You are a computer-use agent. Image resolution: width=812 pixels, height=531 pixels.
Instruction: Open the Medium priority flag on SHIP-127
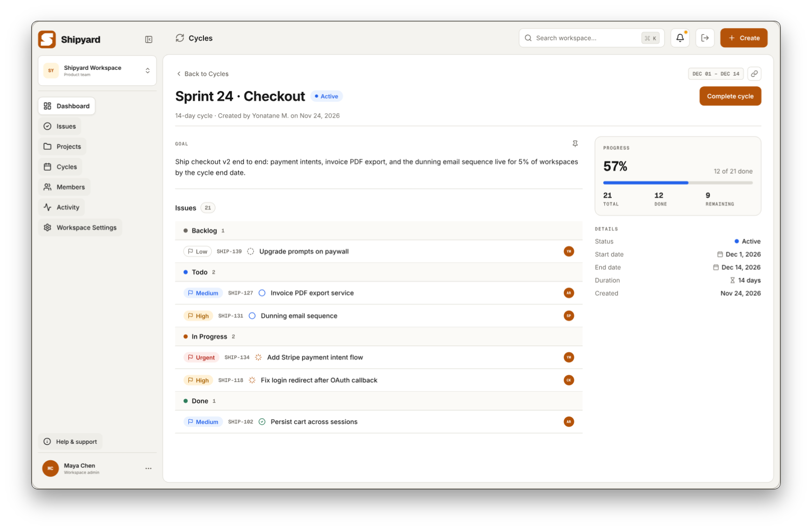click(203, 293)
